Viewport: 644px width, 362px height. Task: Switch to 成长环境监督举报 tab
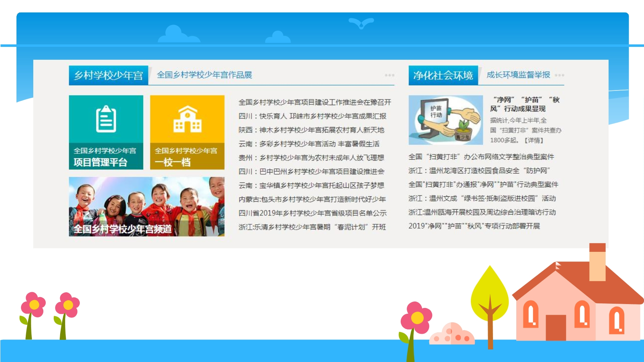click(x=518, y=75)
